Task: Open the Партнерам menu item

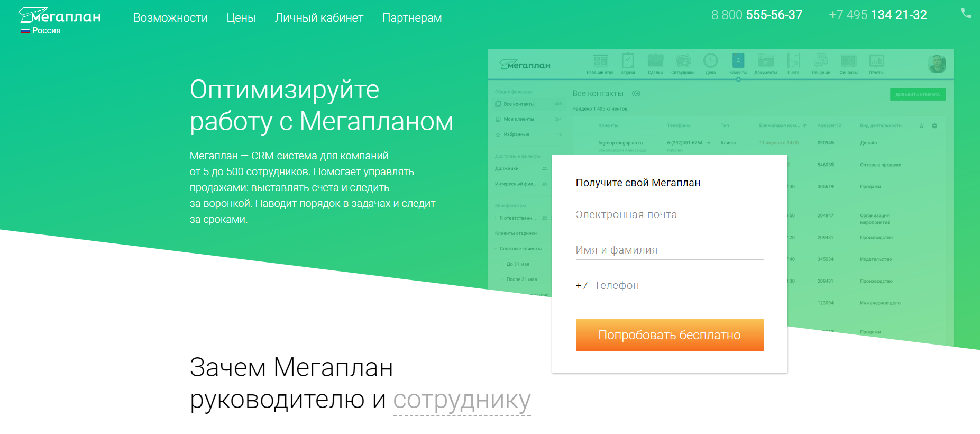Action: coord(412,18)
